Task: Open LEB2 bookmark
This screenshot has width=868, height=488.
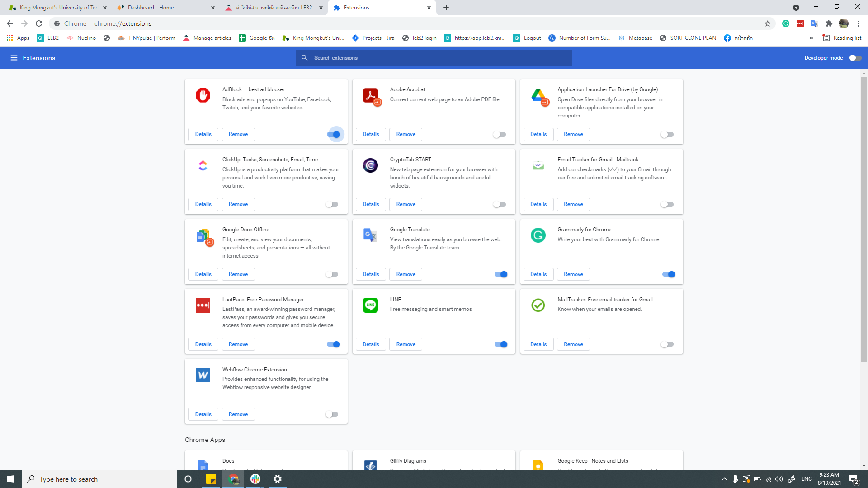Action: click(x=48, y=38)
